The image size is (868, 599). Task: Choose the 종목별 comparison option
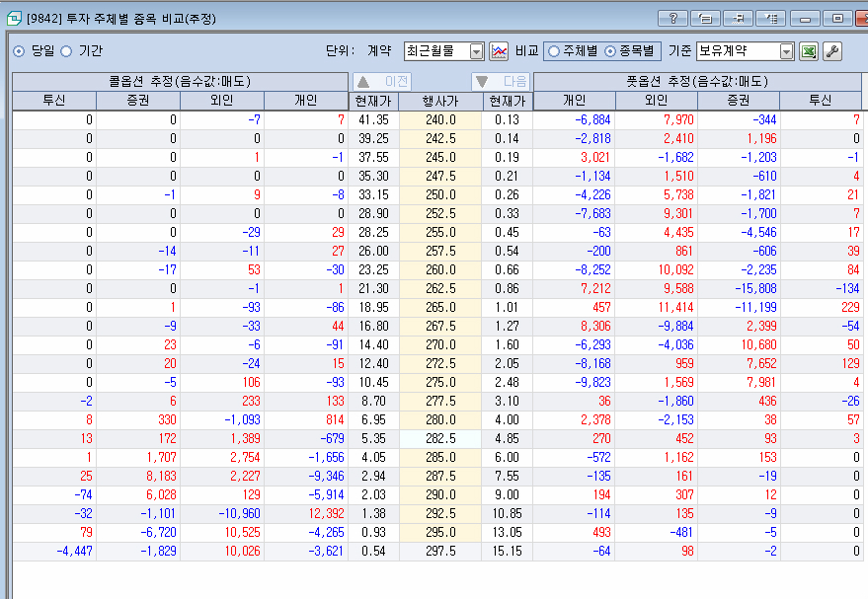tap(610, 51)
